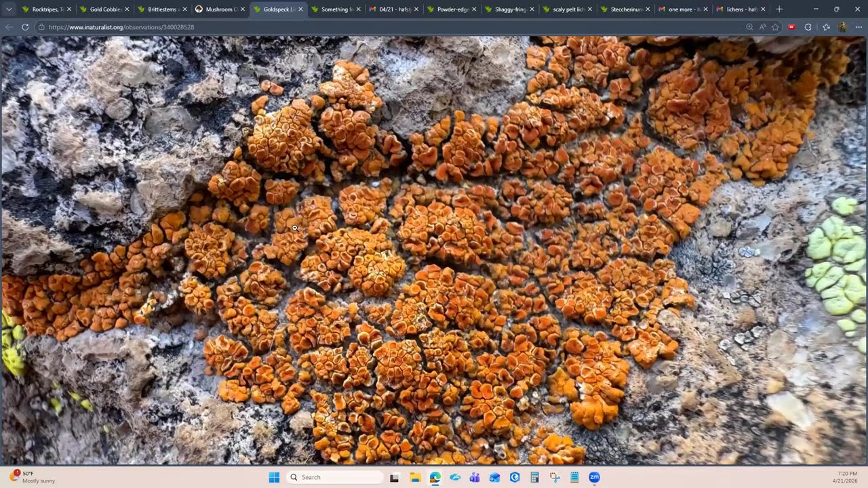Open the zoom magnifier in address bar

click(749, 27)
